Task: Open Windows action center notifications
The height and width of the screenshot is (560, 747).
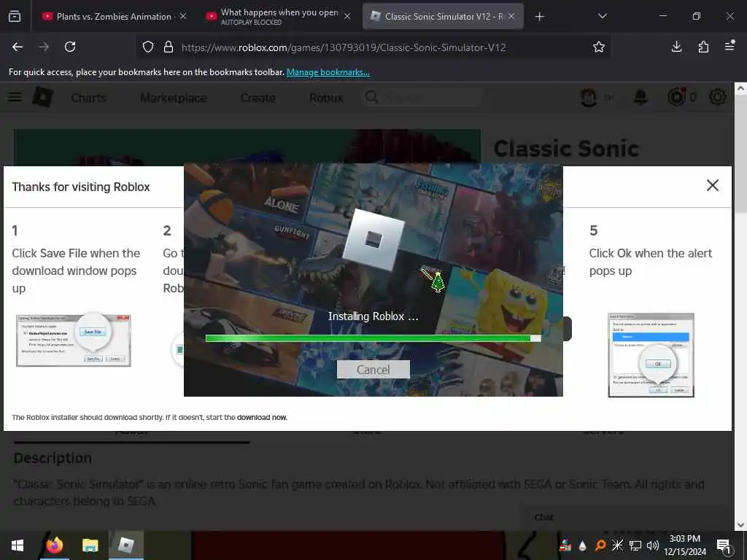Action: point(724,545)
